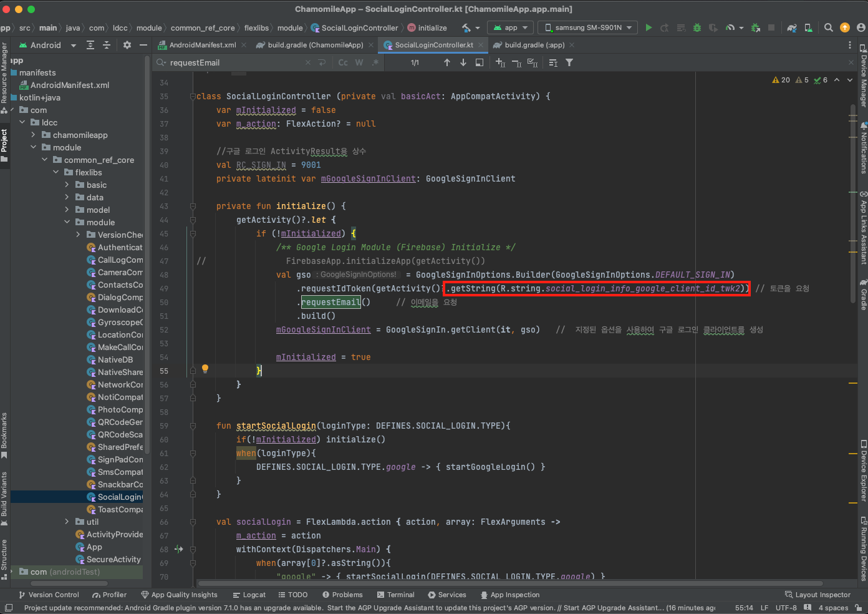Open the Profiler tool window
This screenshot has height=614, width=868.
tap(109, 595)
